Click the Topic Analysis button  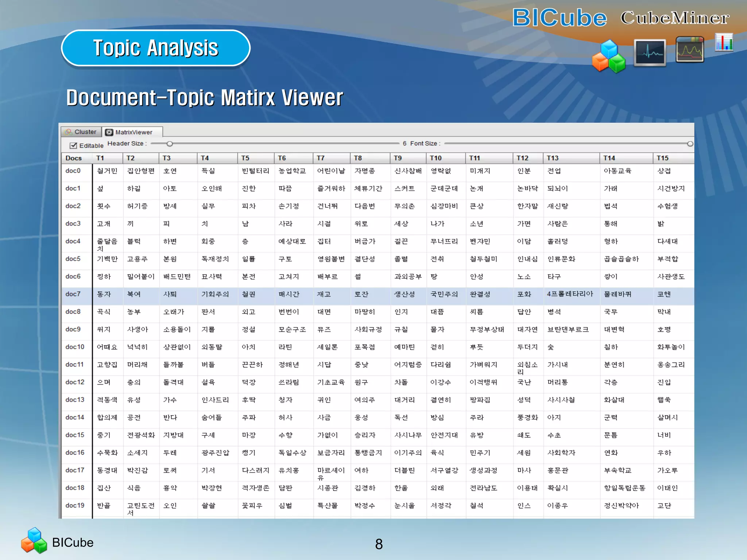pyautogui.click(x=156, y=48)
